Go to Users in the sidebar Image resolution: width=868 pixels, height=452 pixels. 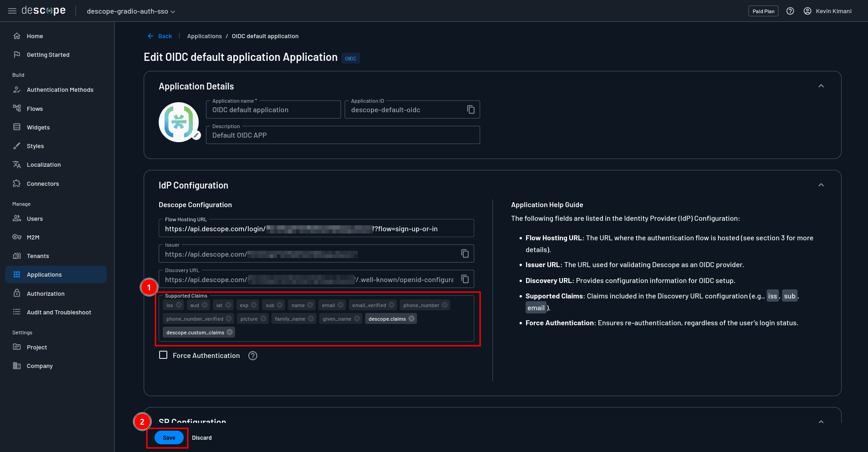click(35, 219)
